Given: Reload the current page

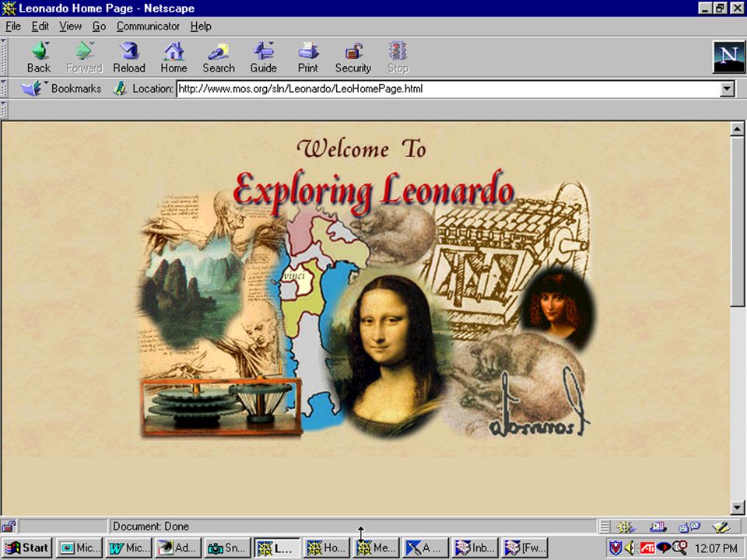Looking at the screenshot, I should pyautogui.click(x=129, y=57).
